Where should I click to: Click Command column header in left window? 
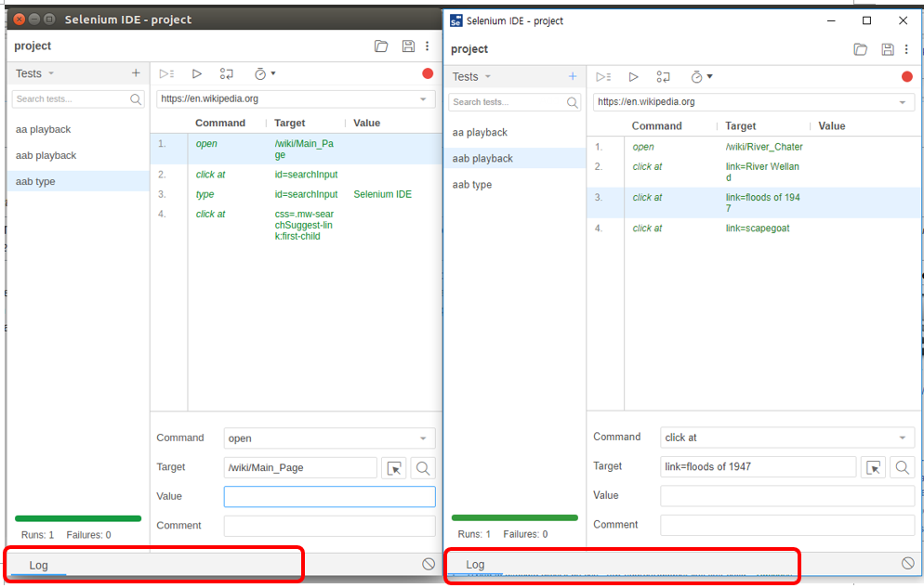tap(220, 123)
